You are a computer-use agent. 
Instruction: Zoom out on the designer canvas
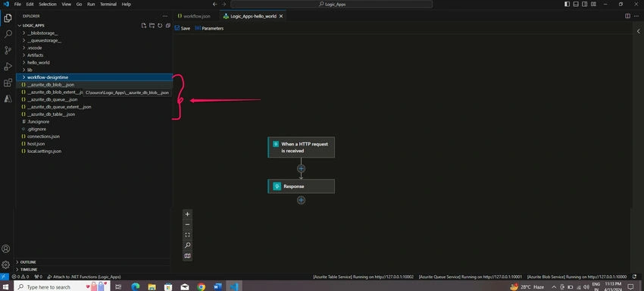tap(187, 224)
